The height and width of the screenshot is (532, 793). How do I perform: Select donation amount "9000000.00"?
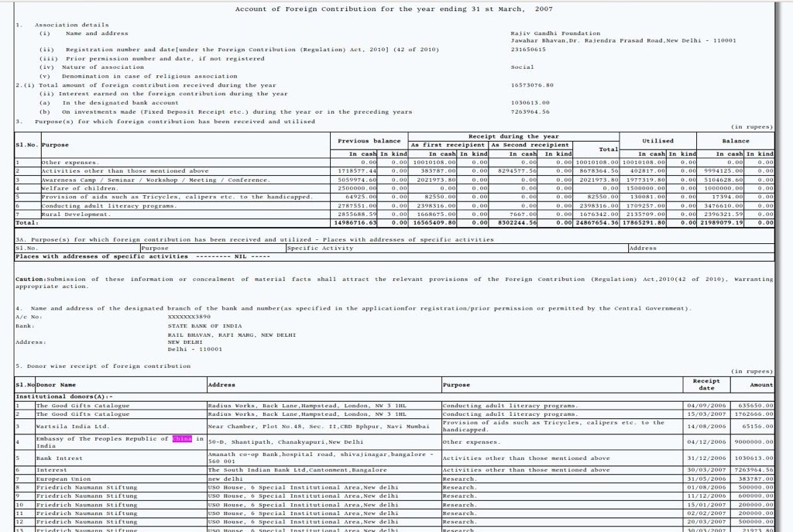[x=753, y=442]
